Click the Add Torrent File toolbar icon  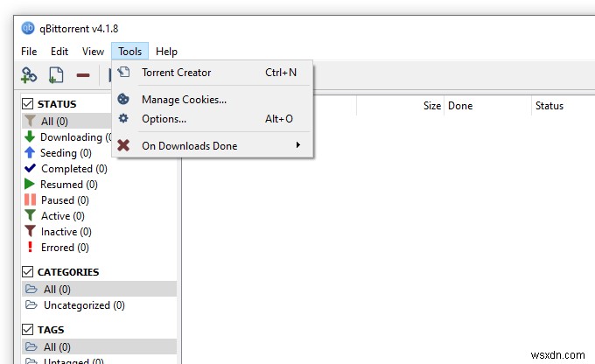(x=56, y=74)
